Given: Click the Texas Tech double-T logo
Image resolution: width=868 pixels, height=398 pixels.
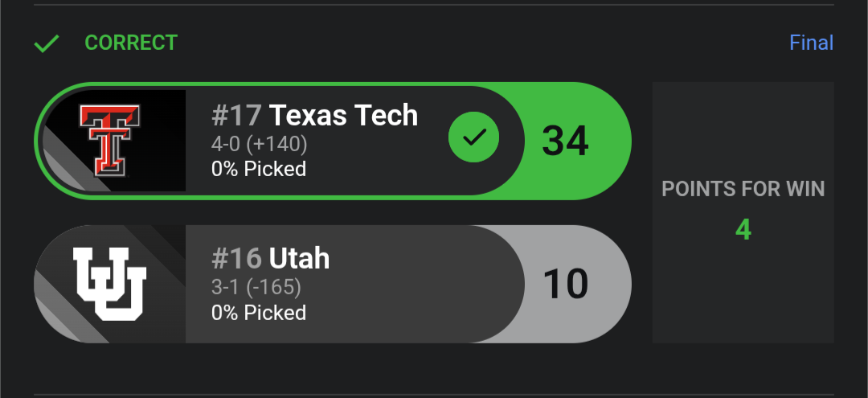Looking at the screenshot, I should 110,140.
